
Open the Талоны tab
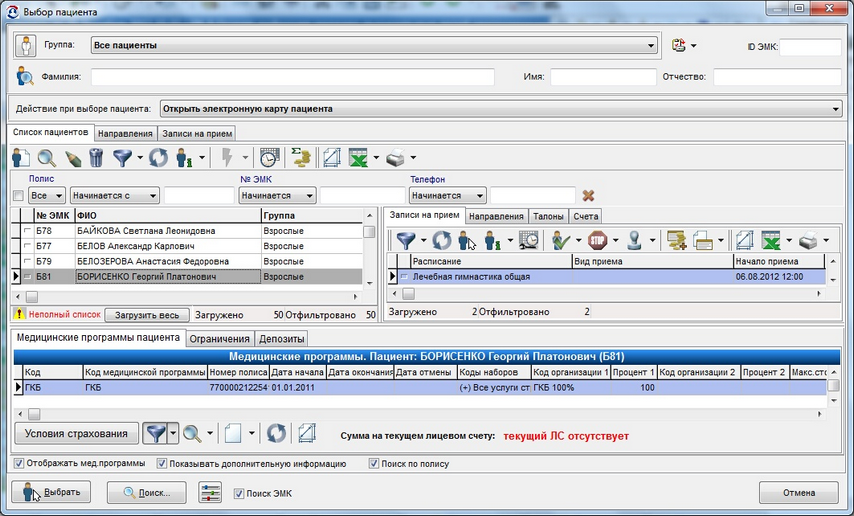click(548, 216)
